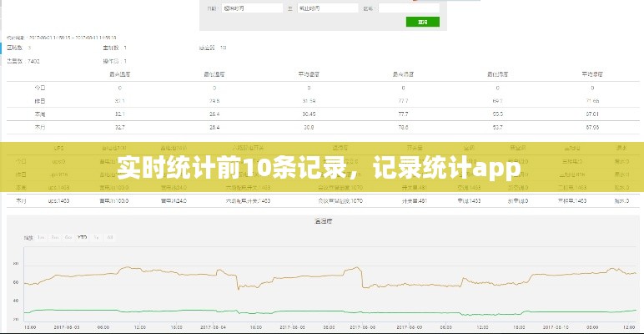The height and width of the screenshot is (334, 644).
Task: Show the All time range in chart
Action: (109, 237)
